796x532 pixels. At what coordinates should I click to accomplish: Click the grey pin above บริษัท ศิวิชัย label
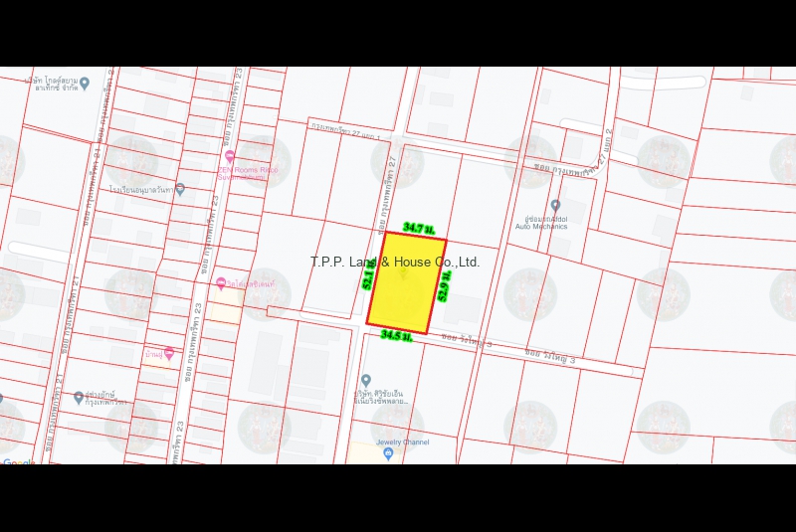click(x=366, y=380)
